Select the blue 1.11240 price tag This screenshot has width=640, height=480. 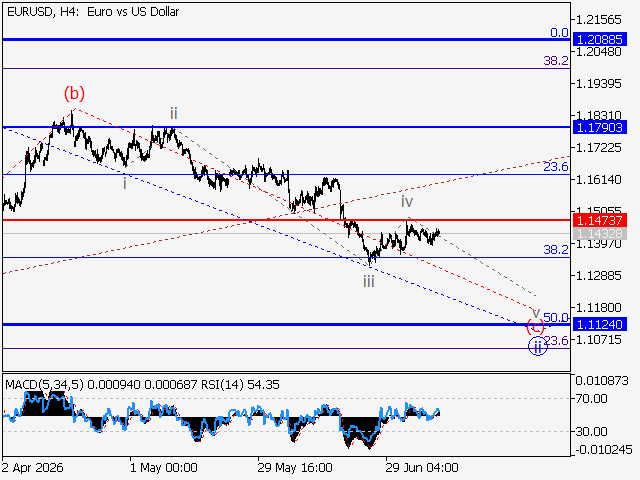pos(600,324)
